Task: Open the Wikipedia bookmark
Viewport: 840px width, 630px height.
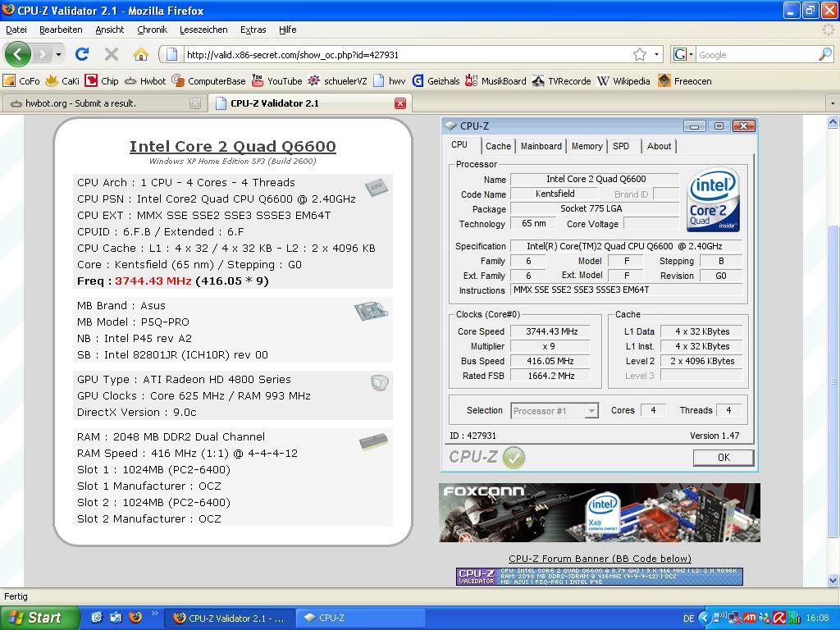Action: [623, 81]
